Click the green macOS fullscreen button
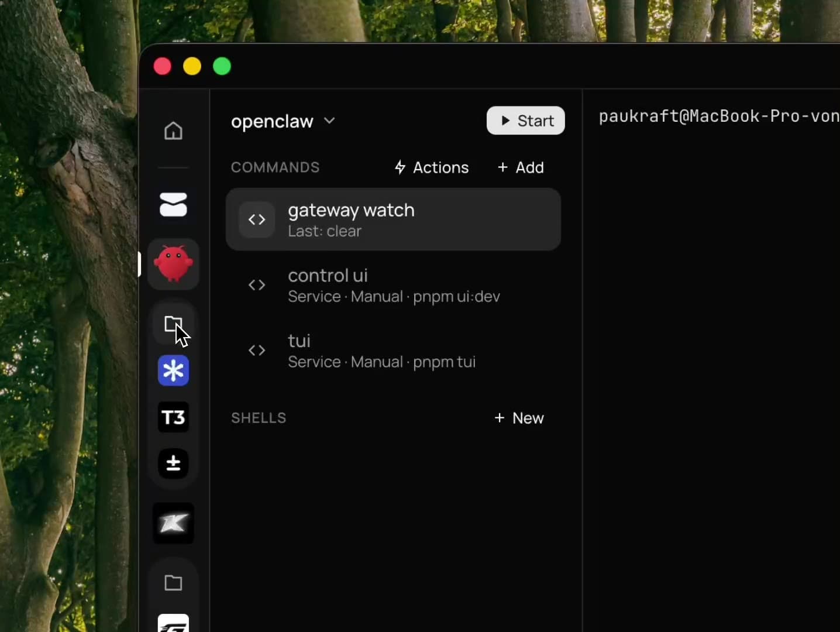 click(222, 66)
